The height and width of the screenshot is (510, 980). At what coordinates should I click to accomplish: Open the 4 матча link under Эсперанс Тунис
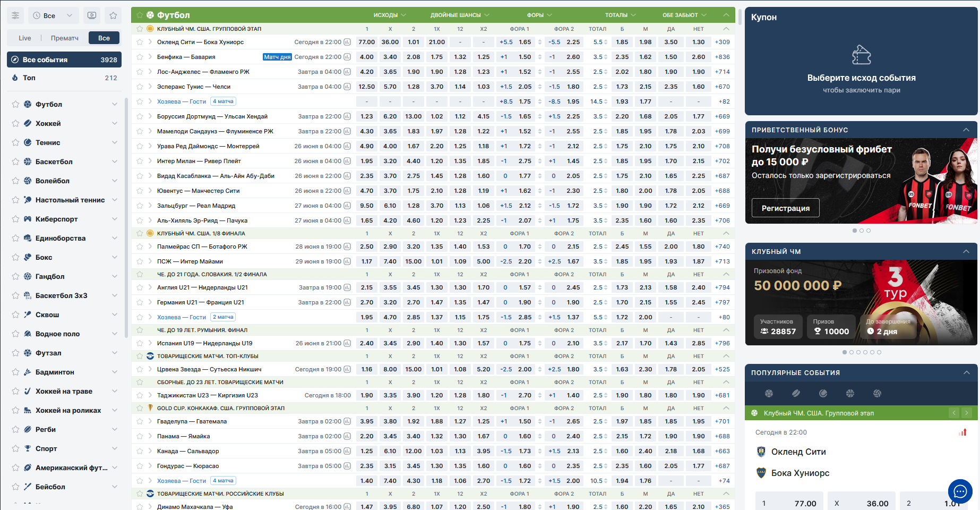point(223,101)
